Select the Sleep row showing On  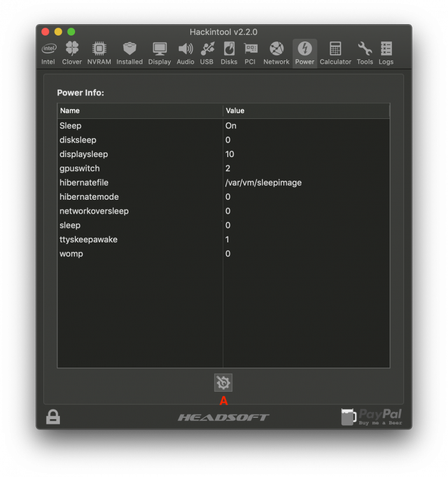224,126
